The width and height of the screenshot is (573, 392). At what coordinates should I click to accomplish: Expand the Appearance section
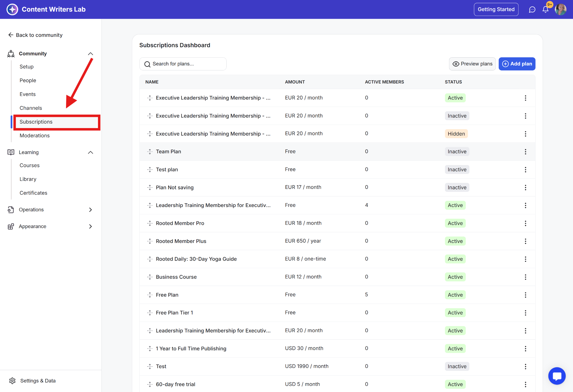click(x=90, y=226)
